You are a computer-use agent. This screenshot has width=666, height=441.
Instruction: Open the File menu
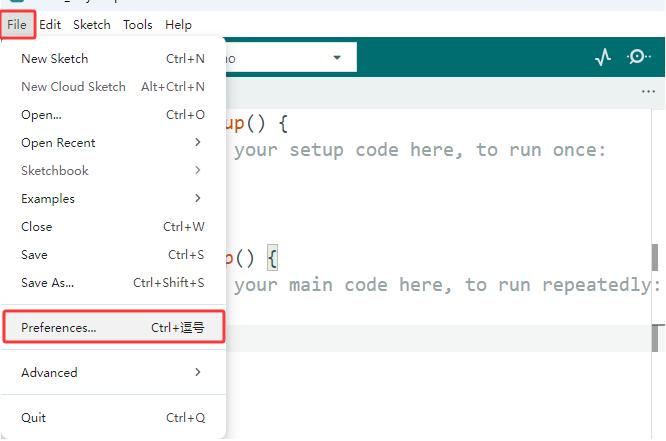coord(17,25)
